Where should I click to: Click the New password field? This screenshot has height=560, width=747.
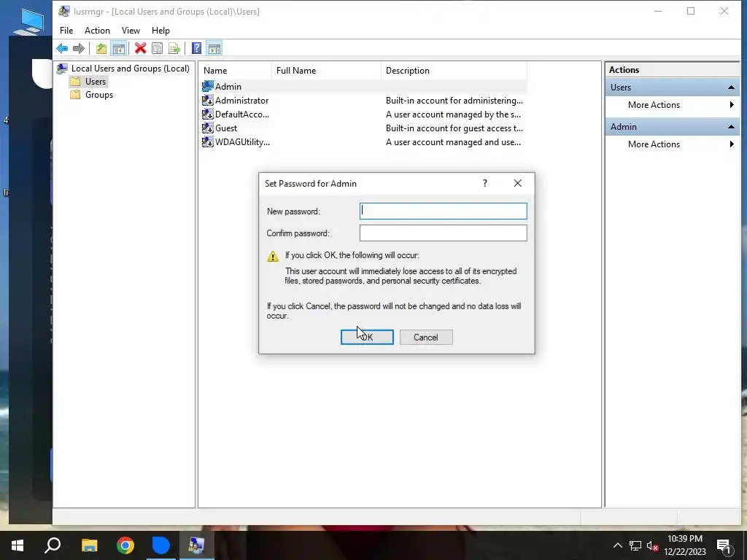(x=443, y=211)
